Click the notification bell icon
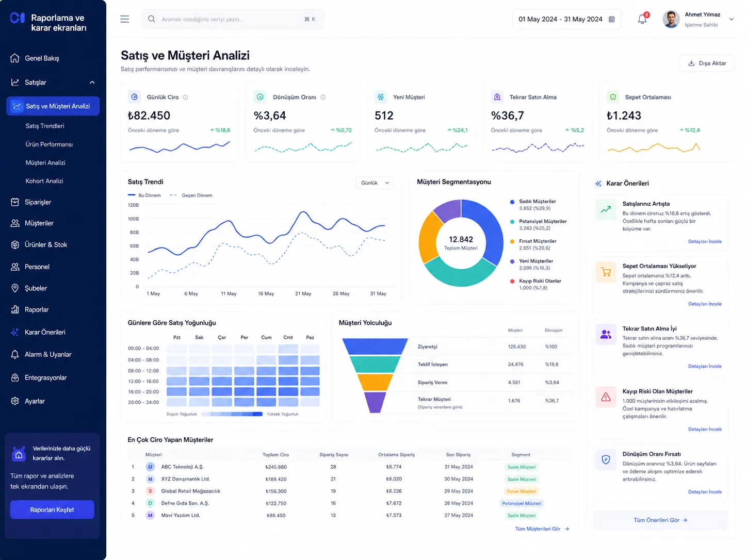747x560 pixels. [x=642, y=19]
